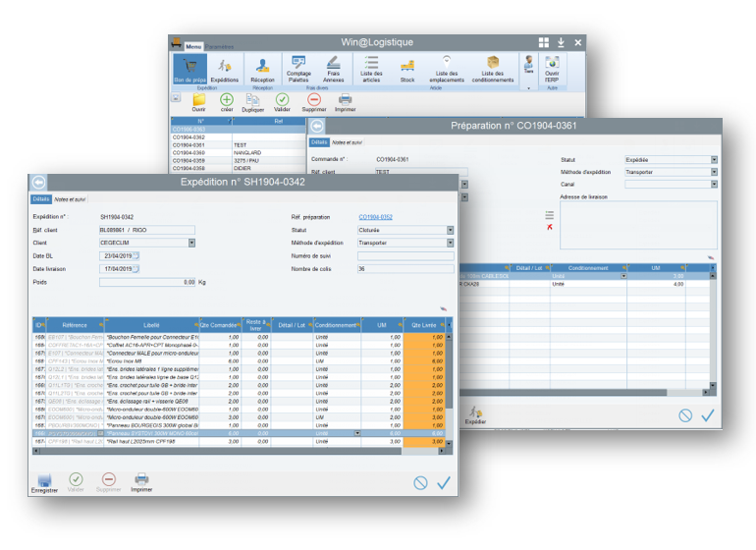The width and height of the screenshot is (756, 550).
Task: Open the Date livraison calendar picker
Action: pos(135,269)
